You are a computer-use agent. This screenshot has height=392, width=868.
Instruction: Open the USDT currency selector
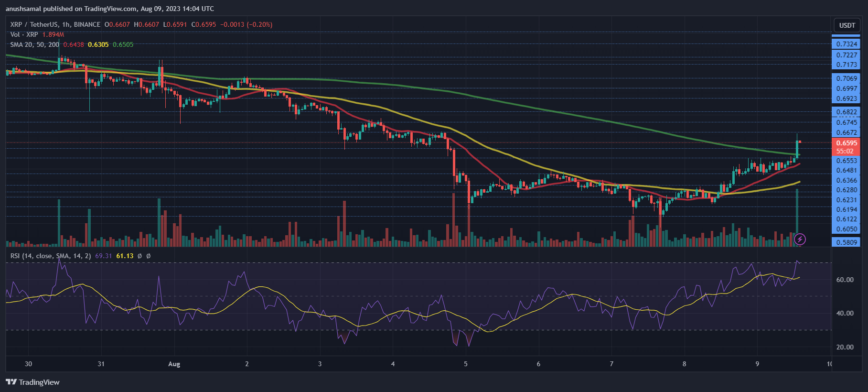pos(847,25)
